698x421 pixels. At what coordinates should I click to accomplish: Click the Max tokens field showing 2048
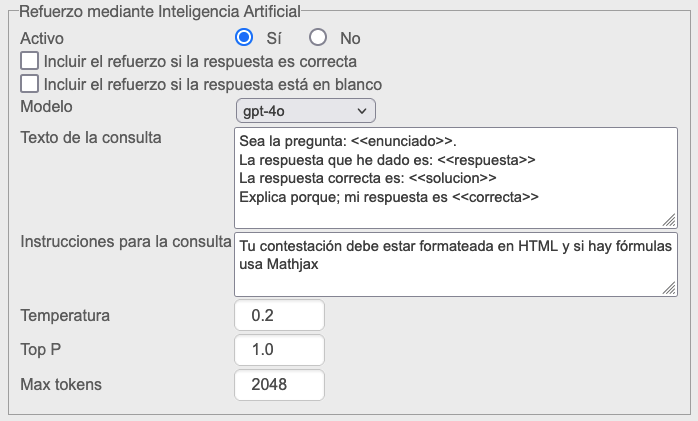pyautogui.click(x=279, y=384)
